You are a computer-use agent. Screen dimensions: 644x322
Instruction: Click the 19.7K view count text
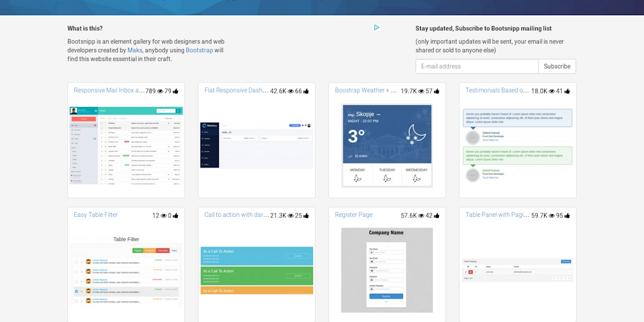pyautogui.click(x=409, y=91)
